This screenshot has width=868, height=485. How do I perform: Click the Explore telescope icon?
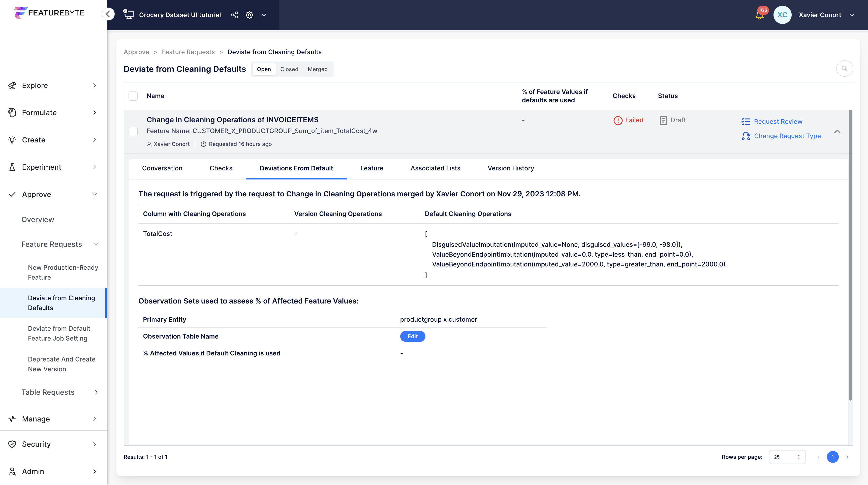click(x=12, y=85)
